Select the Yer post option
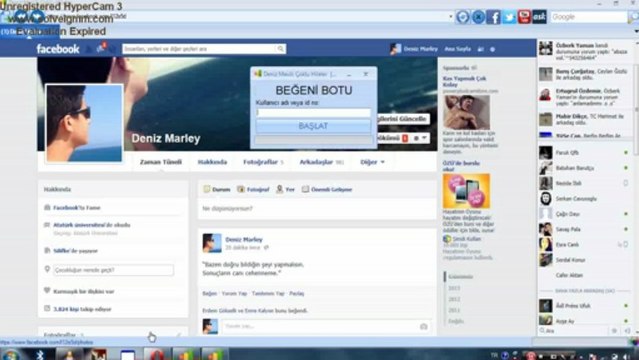This screenshot has width=639, height=360. tap(285, 189)
